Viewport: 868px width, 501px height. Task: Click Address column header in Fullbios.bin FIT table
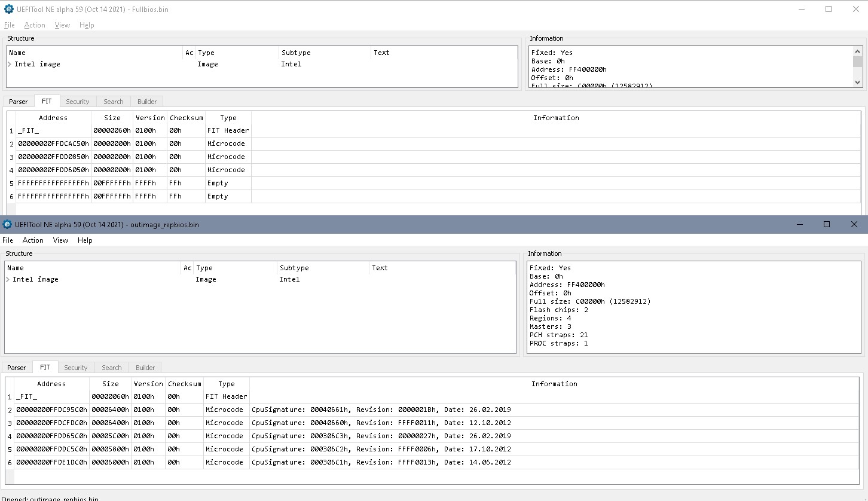pyautogui.click(x=53, y=118)
